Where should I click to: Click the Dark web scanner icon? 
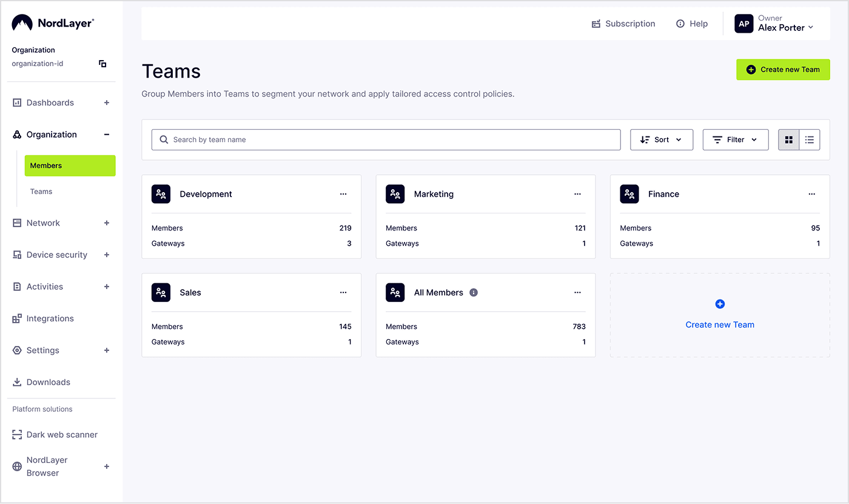17,435
